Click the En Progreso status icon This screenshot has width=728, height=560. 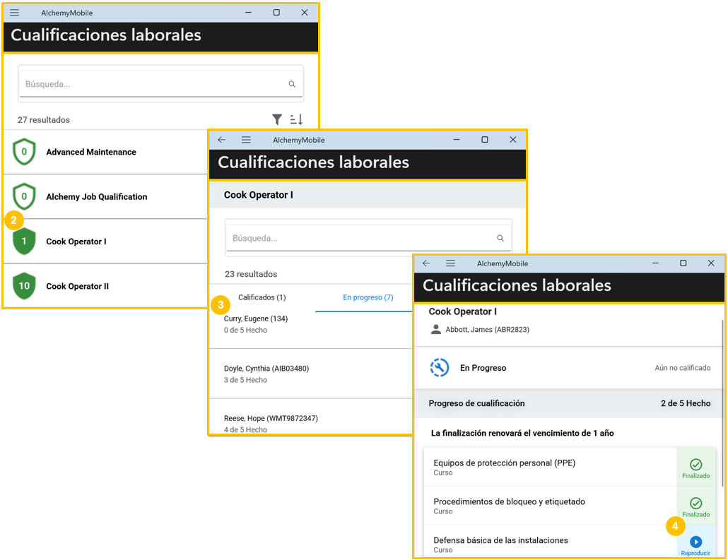point(440,368)
